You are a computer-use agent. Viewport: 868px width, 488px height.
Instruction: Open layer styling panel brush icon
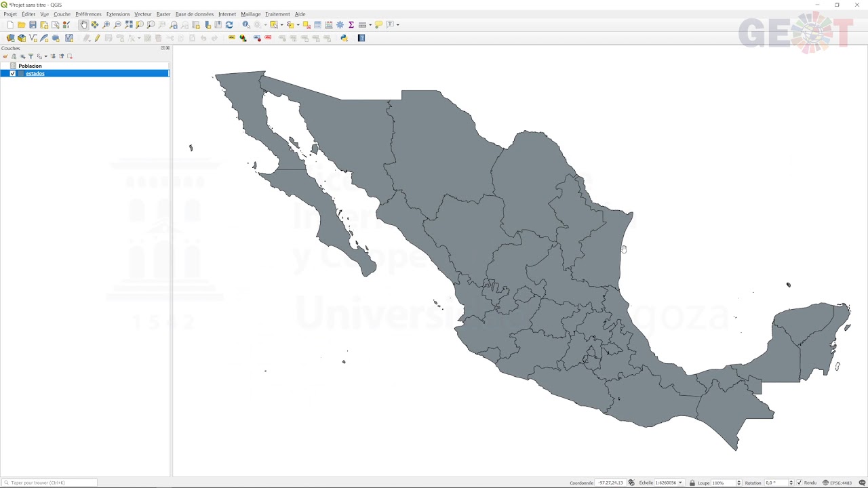5,56
